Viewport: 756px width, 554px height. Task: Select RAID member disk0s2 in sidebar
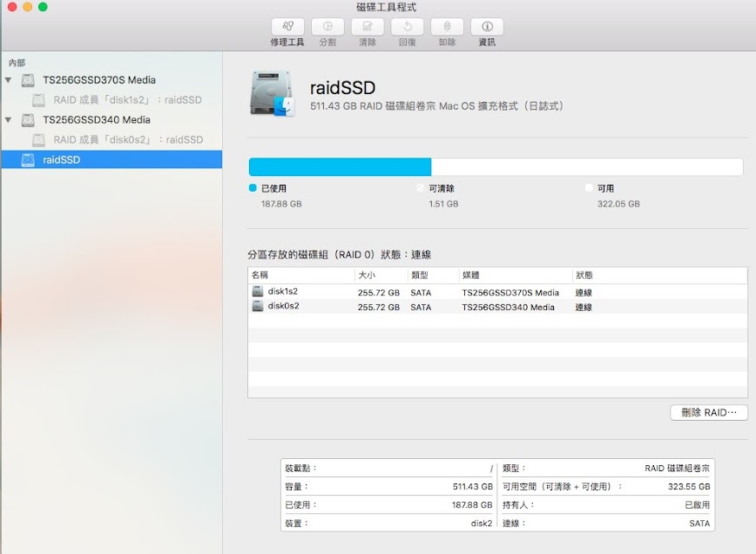point(111,140)
